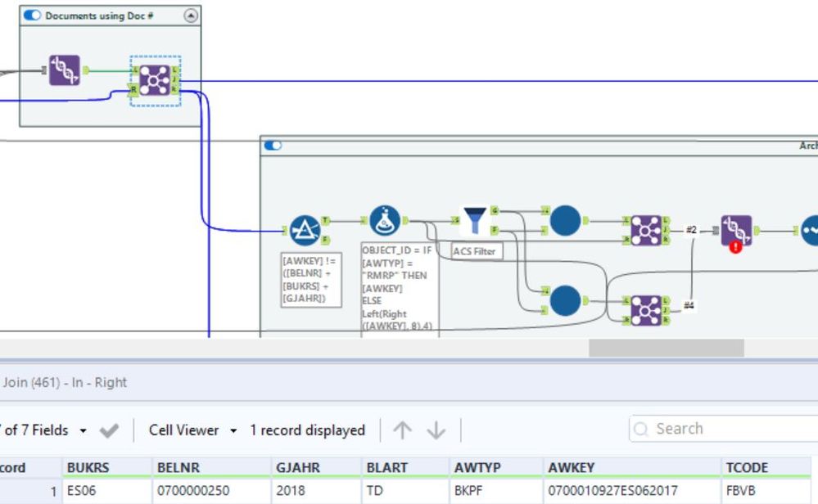Select cell TD in BLART column

click(405, 491)
